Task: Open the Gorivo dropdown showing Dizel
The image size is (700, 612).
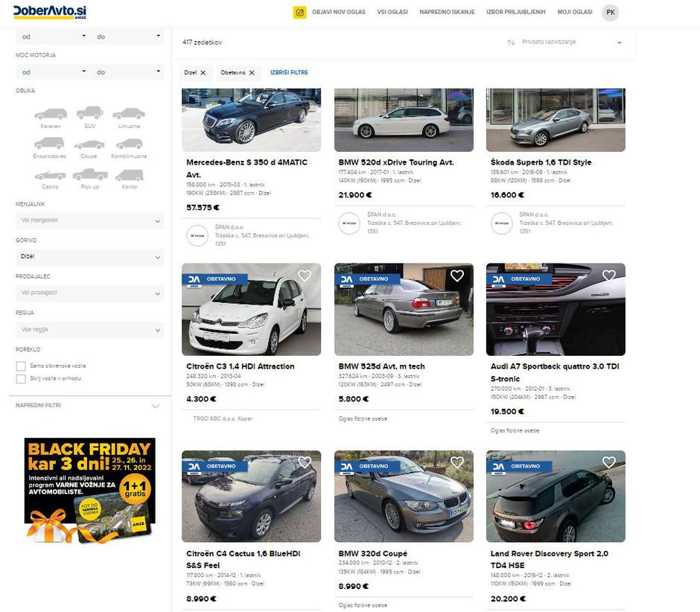Action: 89,257
